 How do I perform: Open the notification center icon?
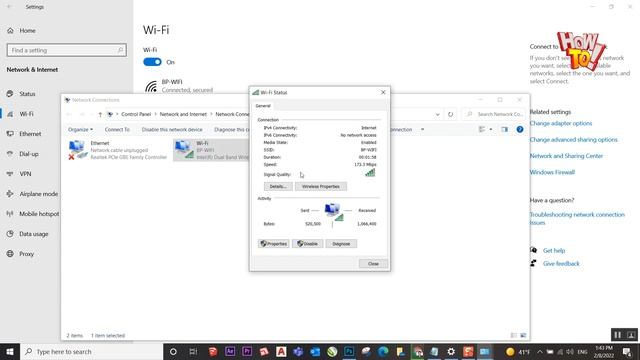[627, 351]
